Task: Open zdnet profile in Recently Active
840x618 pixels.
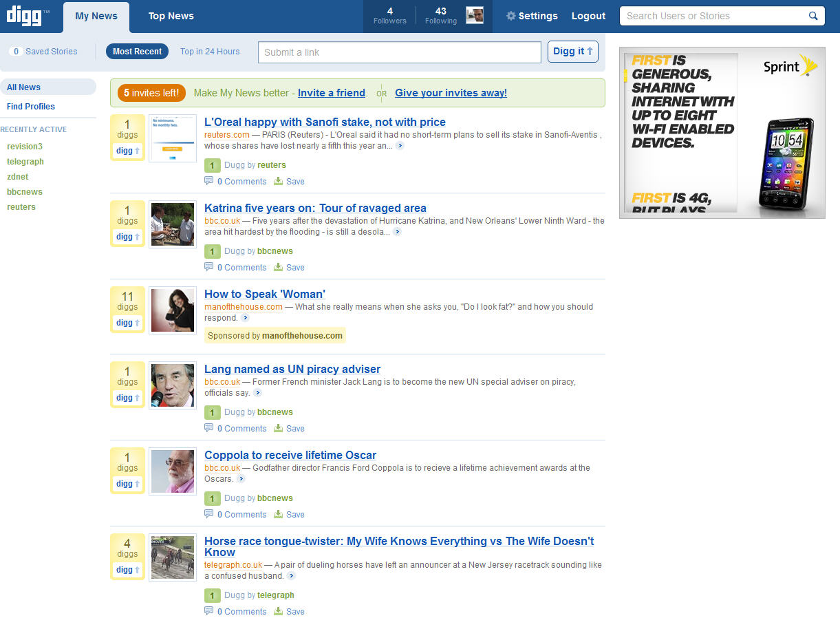Action: [18, 177]
